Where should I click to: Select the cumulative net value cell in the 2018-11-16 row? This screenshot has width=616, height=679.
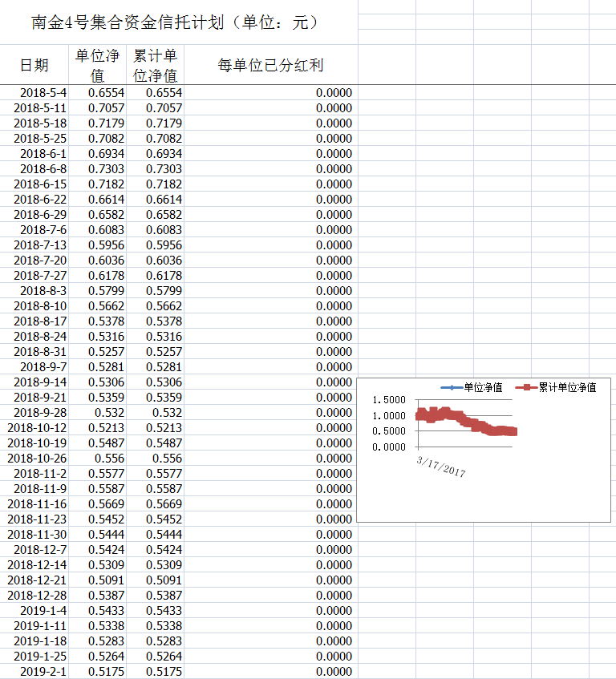click(x=155, y=503)
